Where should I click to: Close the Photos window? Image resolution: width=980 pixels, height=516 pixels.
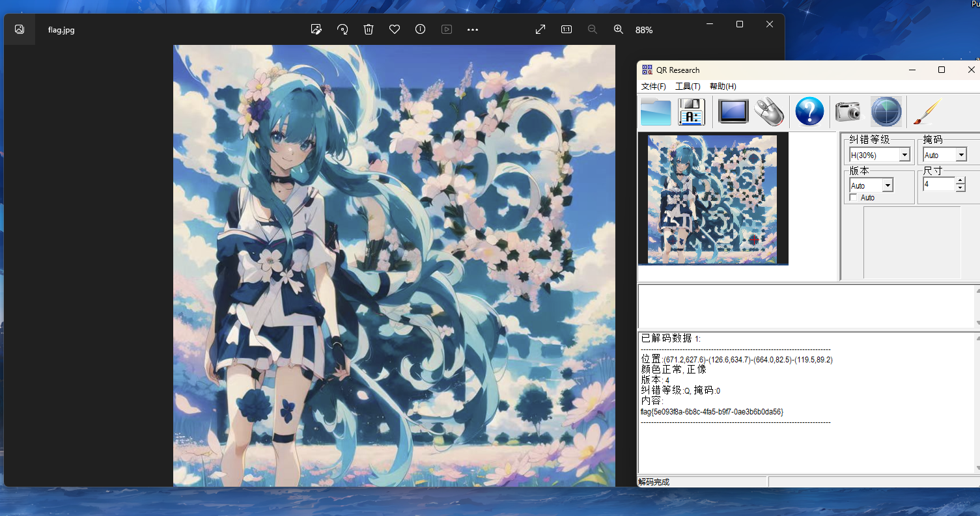click(x=770, y=24)
